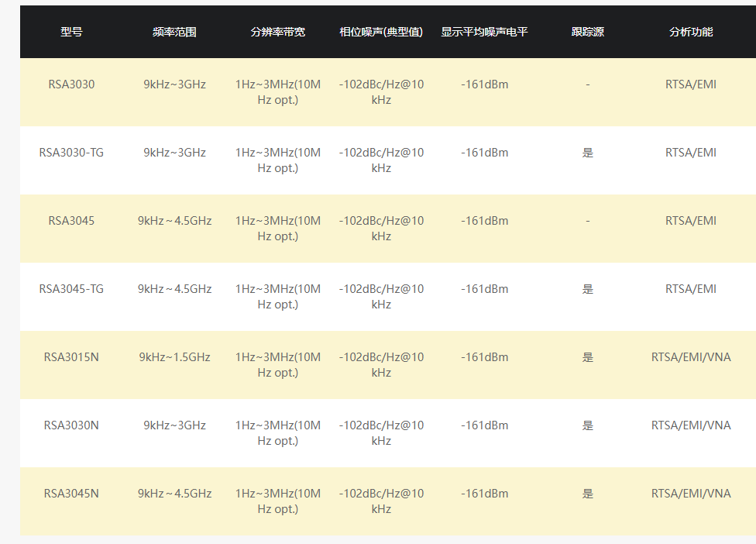Click the 分辨率带宽 column header
The height and width of the screenshot is (544, 756).
[x=278, y=32]
